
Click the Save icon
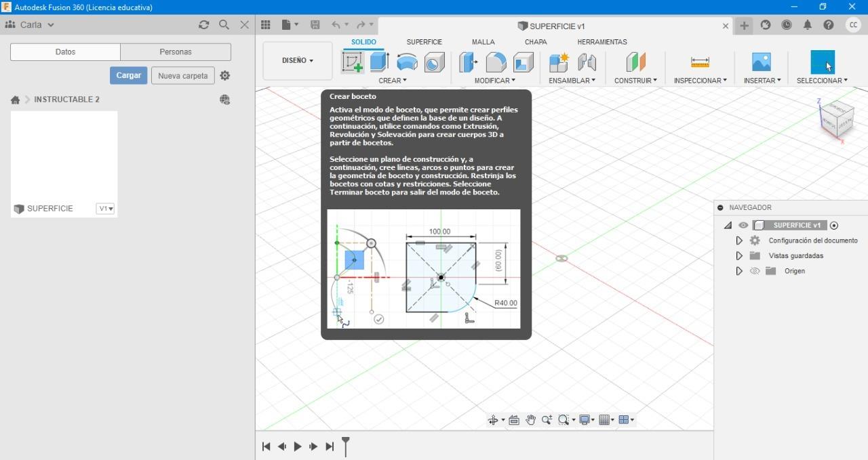pos(315,25)
